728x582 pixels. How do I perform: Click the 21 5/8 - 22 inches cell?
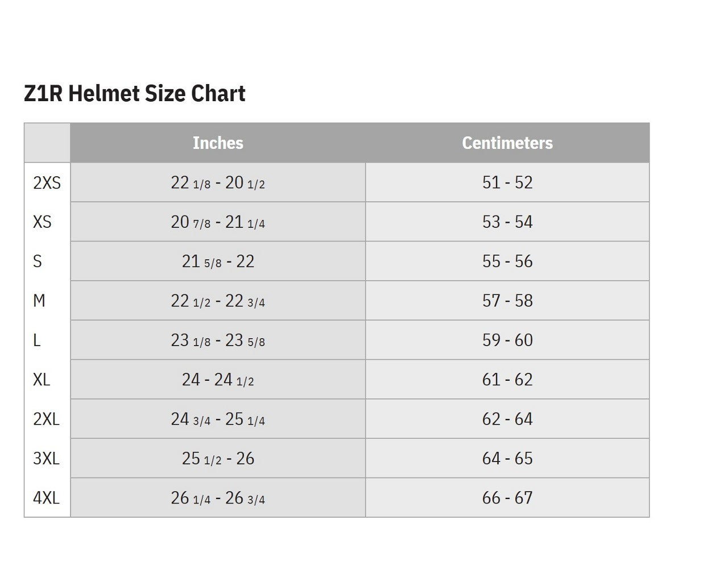(218, 261)
